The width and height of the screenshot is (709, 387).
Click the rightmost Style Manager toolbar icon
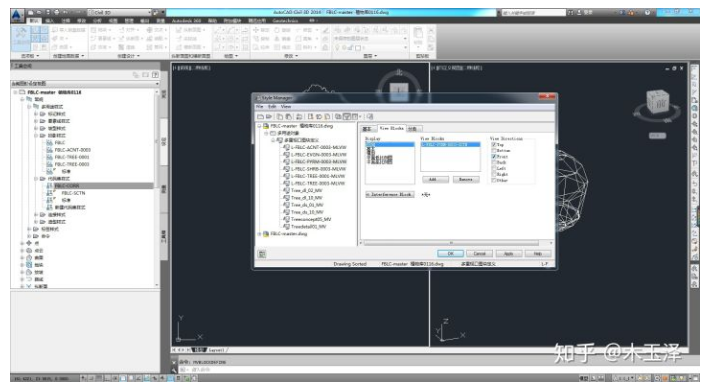[370, 117]
